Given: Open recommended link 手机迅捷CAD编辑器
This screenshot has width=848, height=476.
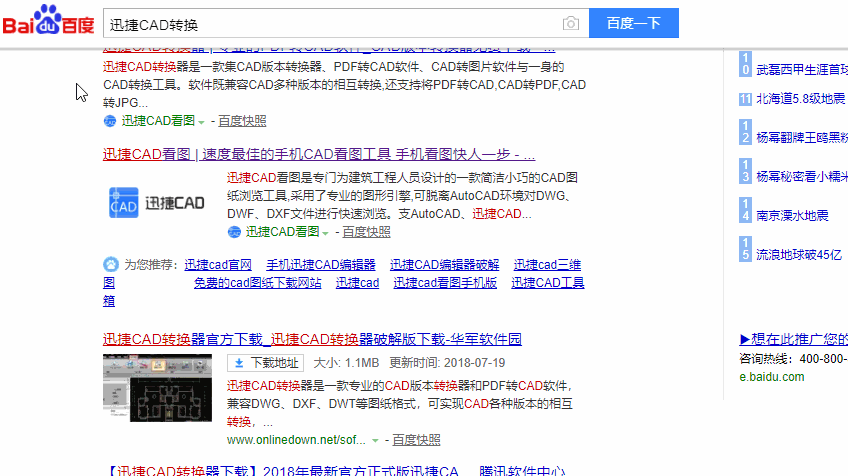Looking at the screenshot, I should [321, 265].
